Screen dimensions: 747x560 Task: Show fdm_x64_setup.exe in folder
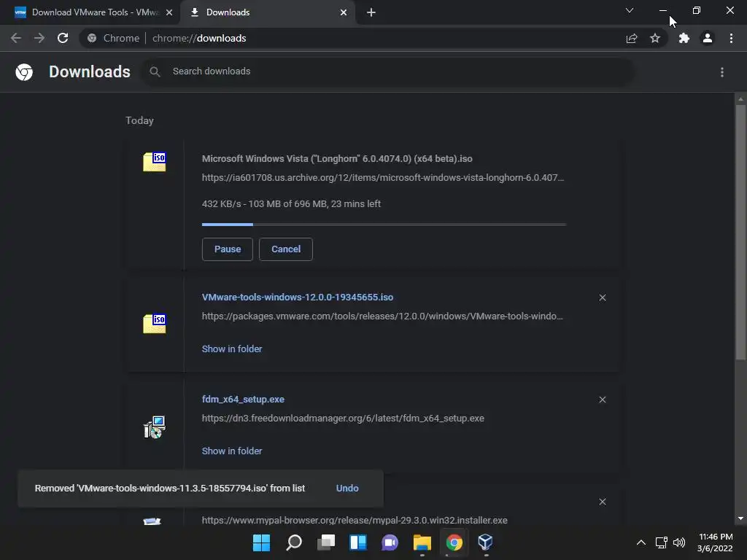pyautogui.click(x=232, y=451)
